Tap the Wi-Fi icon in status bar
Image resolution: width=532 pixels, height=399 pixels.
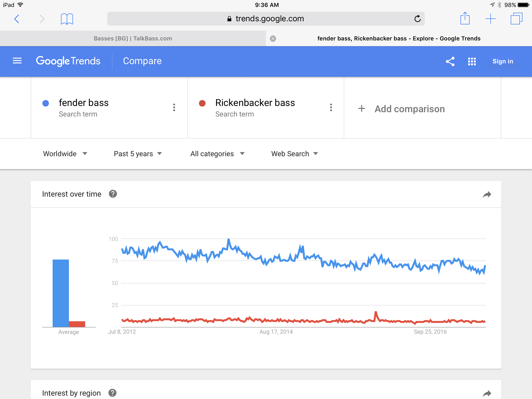[20, 5]
